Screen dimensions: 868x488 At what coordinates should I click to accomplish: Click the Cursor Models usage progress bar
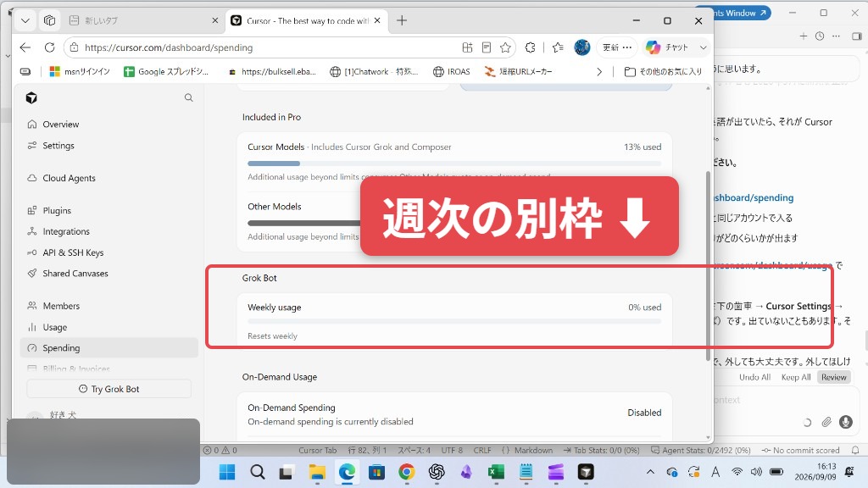[454, 164]
